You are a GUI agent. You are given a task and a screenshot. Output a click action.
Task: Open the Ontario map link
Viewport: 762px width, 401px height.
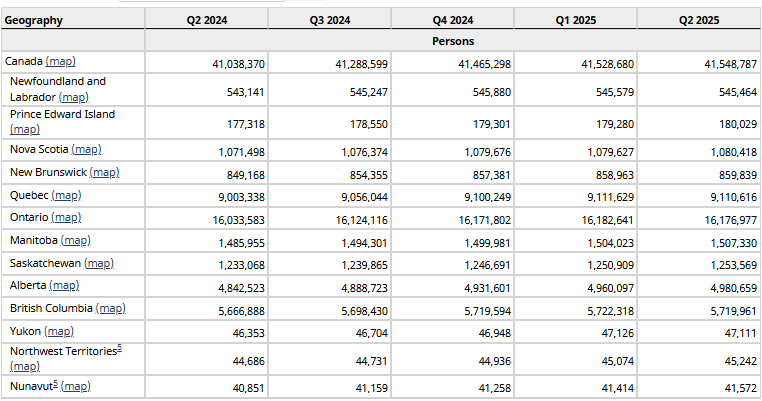66,217
